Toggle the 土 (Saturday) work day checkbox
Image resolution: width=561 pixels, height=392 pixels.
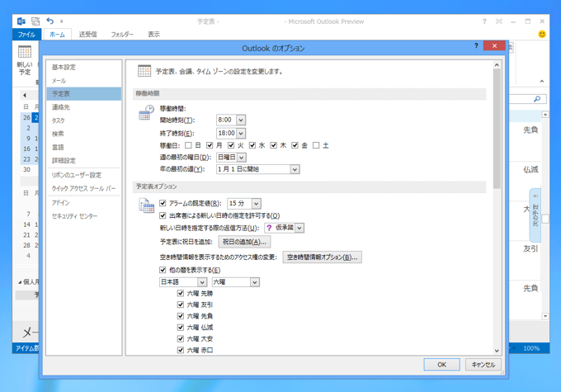coord(316,145)
